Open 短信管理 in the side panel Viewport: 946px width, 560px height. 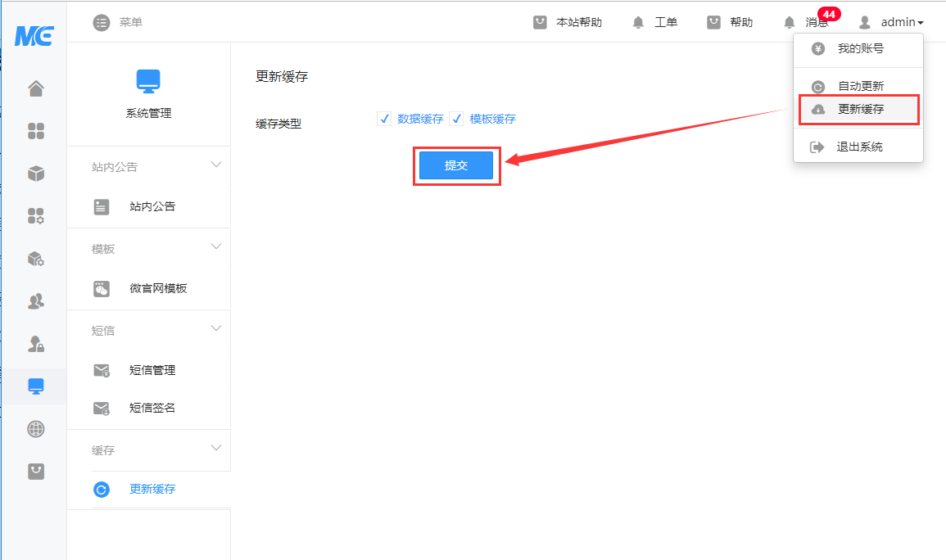tap(152, 370)
